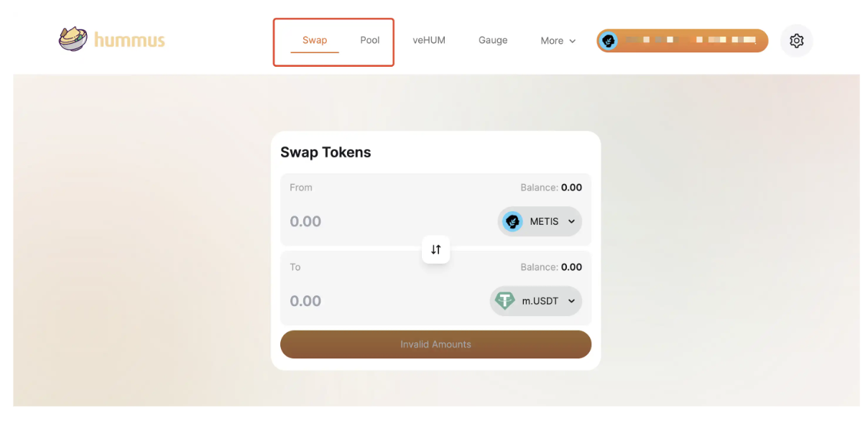Screen dimensions: 868x421
Task: Switch to the Swap tab
Action: pyautogui.click(x=315, y=40)
